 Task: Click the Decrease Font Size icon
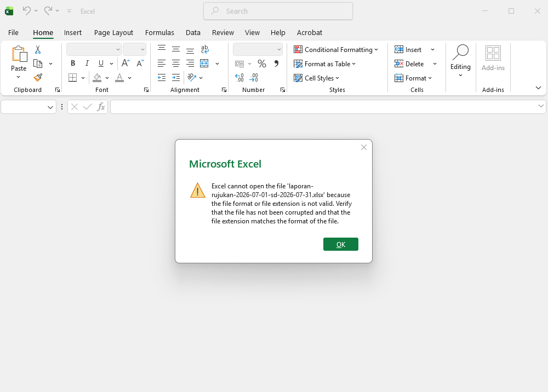(140, 64)
